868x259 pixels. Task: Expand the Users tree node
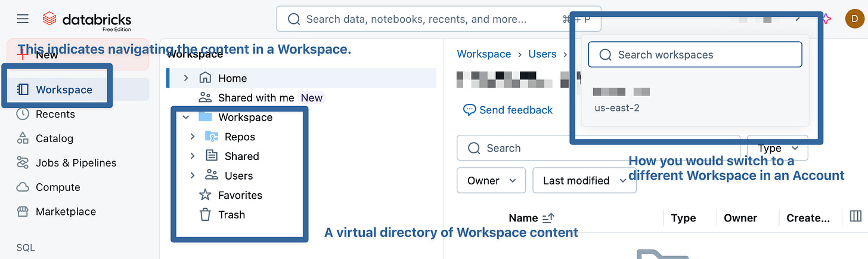click(193, 175)
